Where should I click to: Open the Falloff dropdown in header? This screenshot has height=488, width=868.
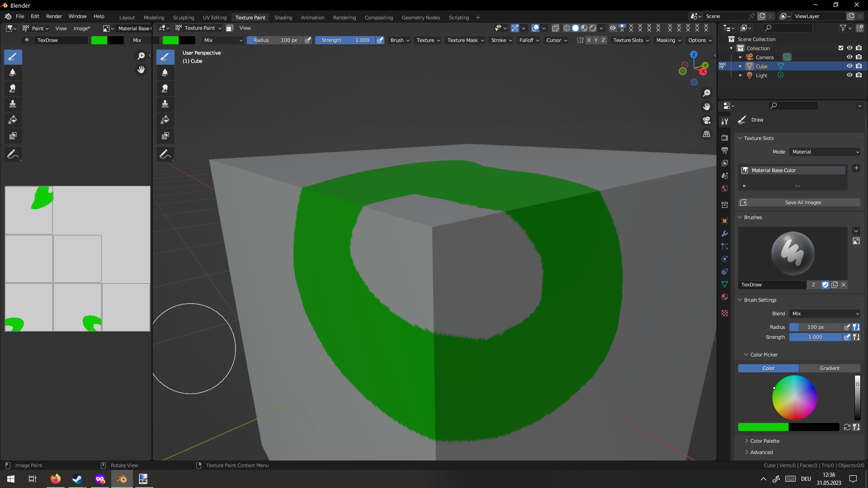pos(529,40)
